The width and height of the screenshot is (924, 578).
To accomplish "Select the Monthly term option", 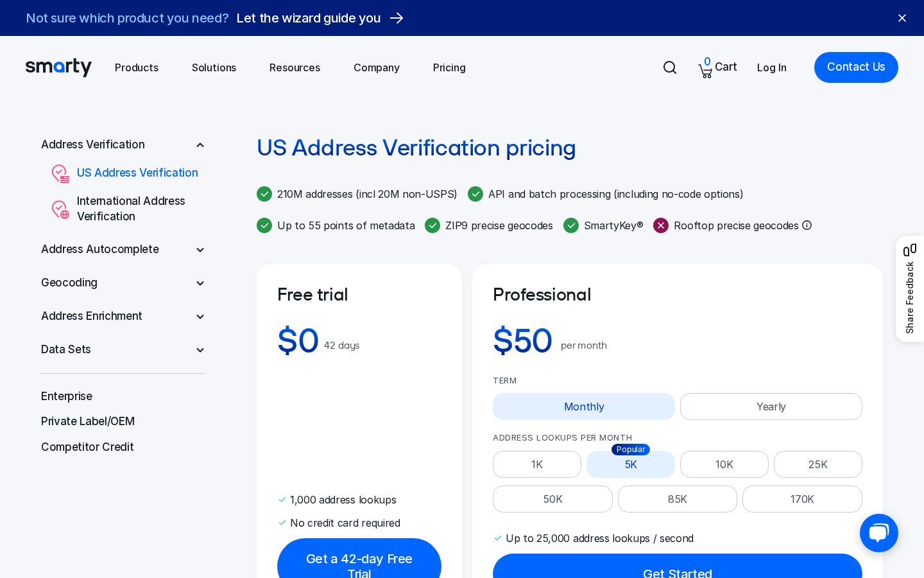I will coord(584,407).
